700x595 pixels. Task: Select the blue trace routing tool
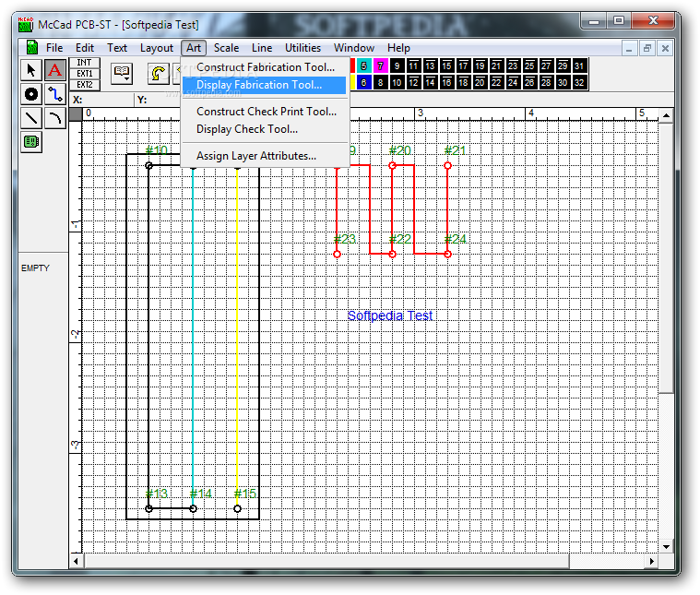pyautogui.click(x=55, y=94)
